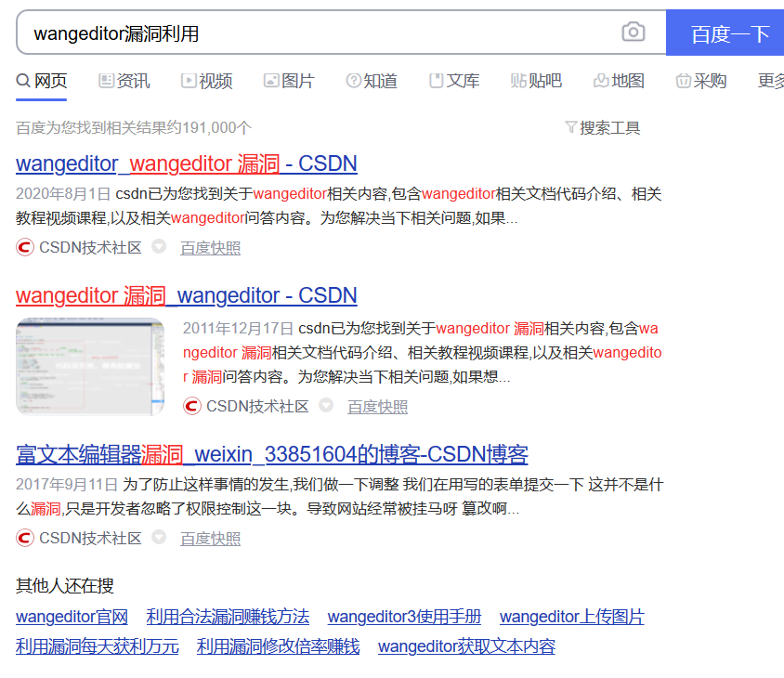Click the news icon beside 资讯
Image resolution: width=784 pixels, height=678 pixels.
pyautogui.click(x=106, y=80)
